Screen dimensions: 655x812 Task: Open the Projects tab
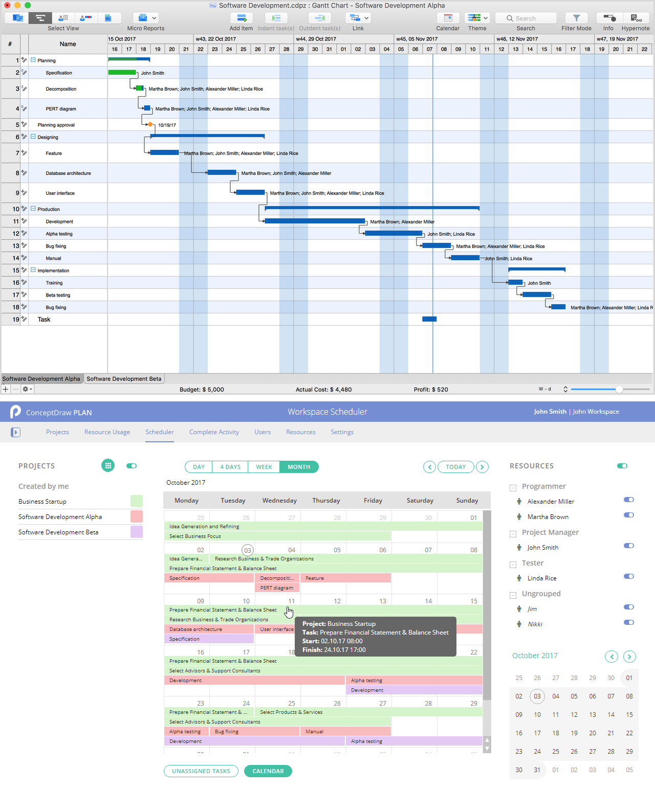coord(57,432)
